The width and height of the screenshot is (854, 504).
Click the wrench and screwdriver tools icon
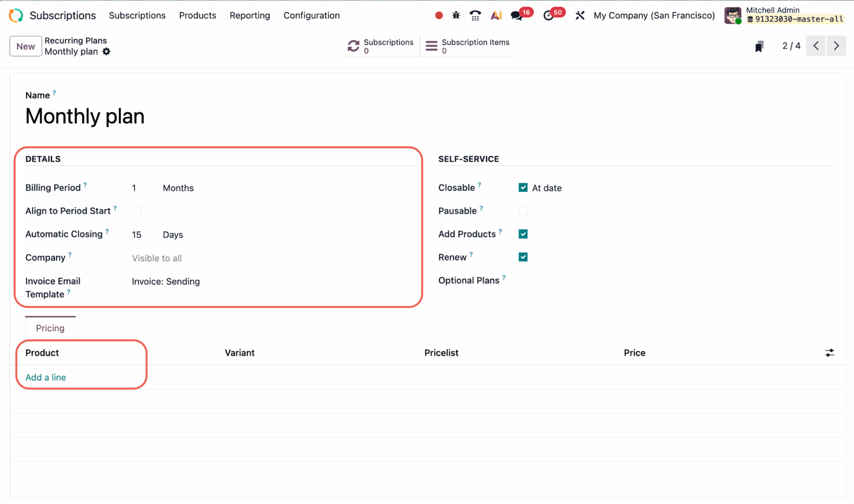(580, 16)
